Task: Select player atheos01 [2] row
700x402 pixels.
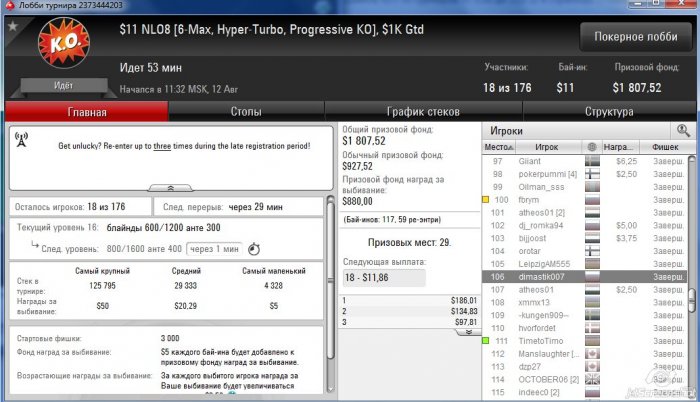Action: pyautogui.click(x=584, y=213)
